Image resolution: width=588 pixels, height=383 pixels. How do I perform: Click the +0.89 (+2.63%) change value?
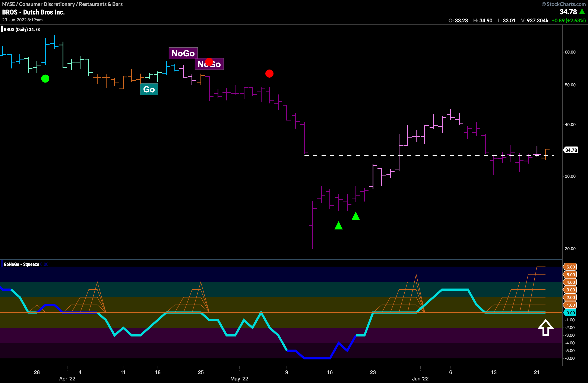point(569,20)
